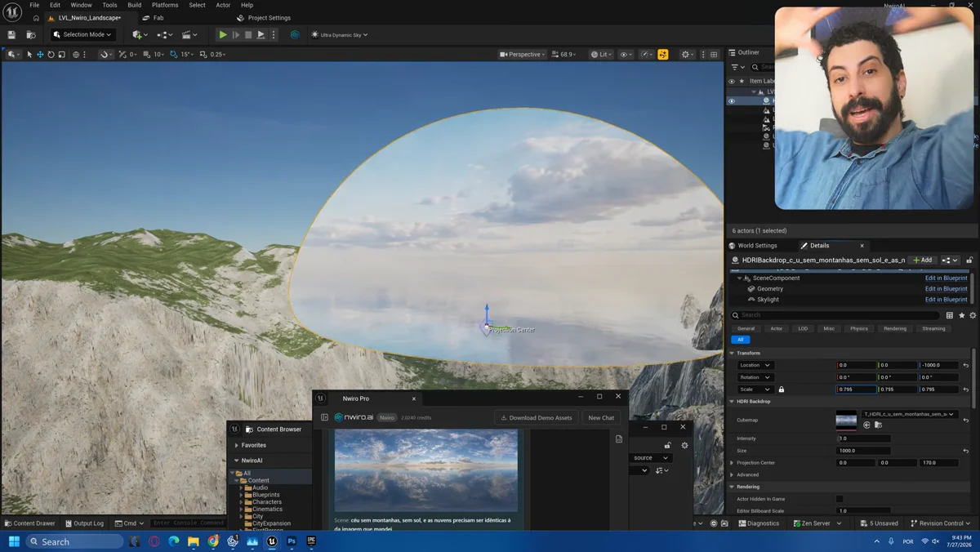Click the browse content folder icon in toolbar

(x=31, y=35)
